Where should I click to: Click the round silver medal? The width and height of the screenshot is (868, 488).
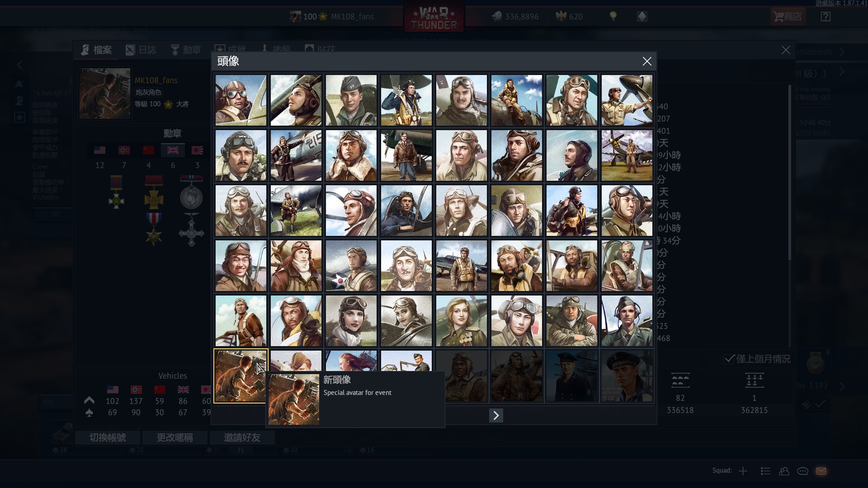191,192
